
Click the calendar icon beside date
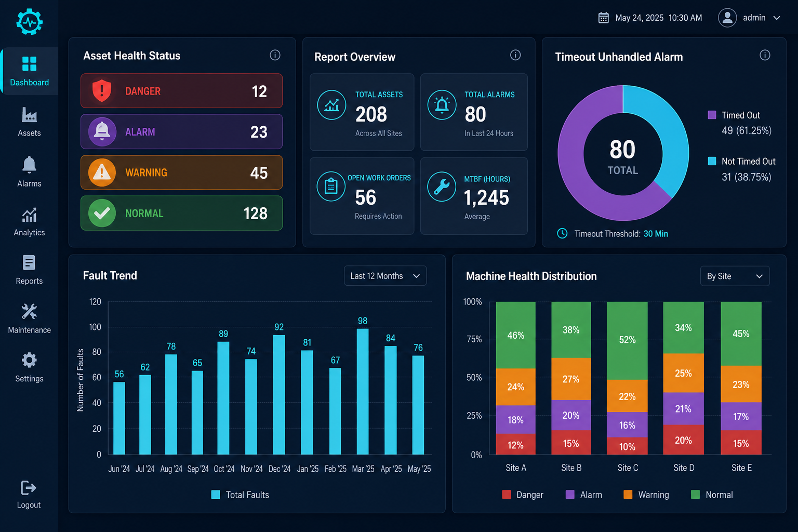[603, 18]
